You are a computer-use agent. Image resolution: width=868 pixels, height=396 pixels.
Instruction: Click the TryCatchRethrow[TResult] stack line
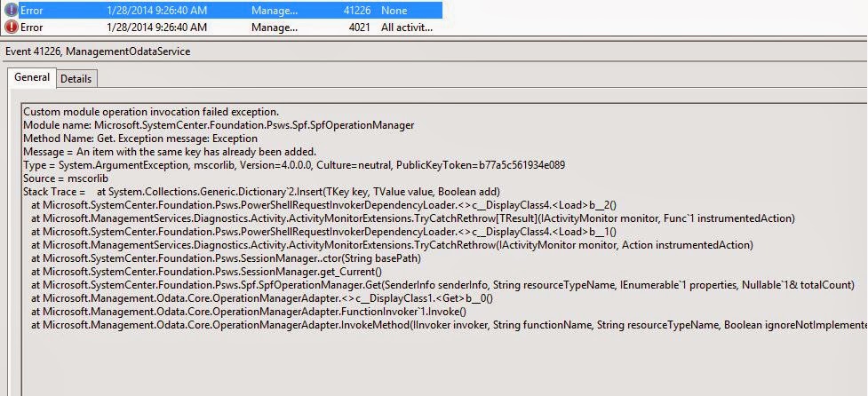[413, 218]
